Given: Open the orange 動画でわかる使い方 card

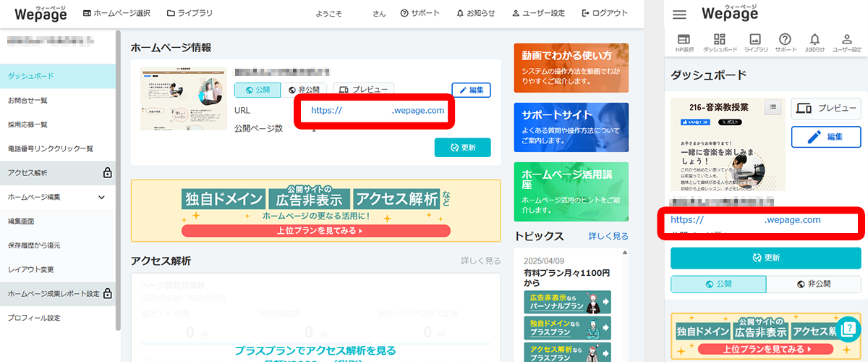Looking at the screenshot, I should click(571, 67).
